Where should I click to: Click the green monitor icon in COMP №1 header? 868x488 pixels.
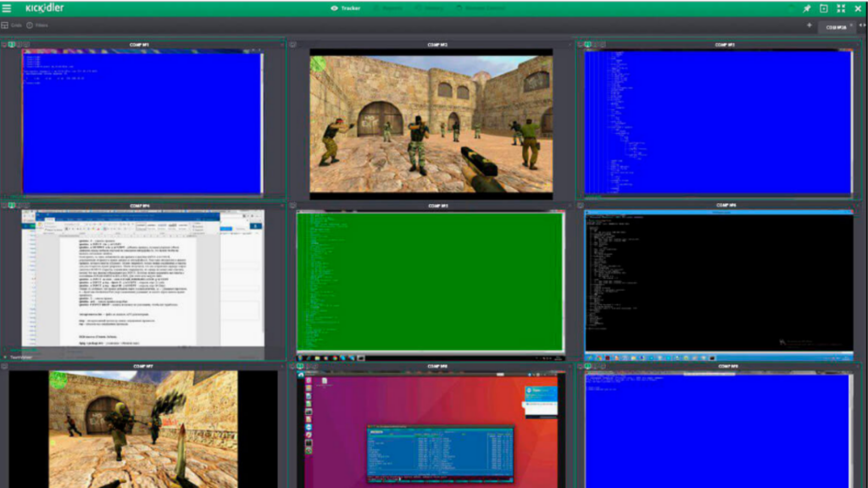coord(12,44)
